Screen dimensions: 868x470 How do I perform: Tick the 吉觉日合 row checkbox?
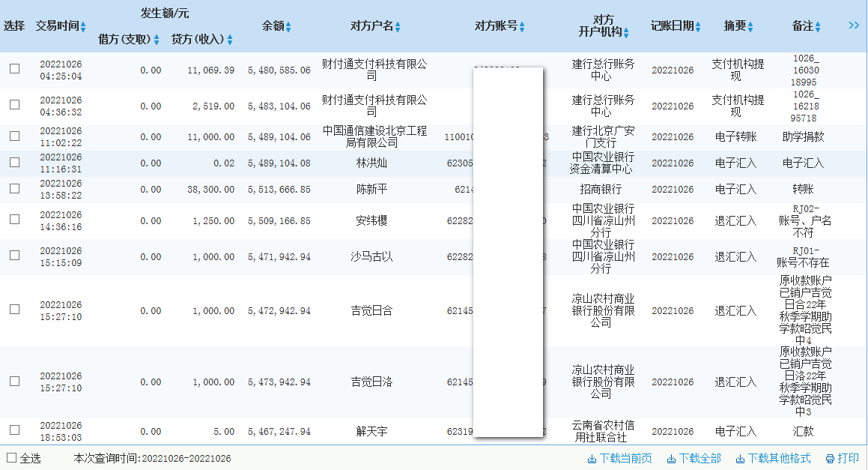pos(14,310)
